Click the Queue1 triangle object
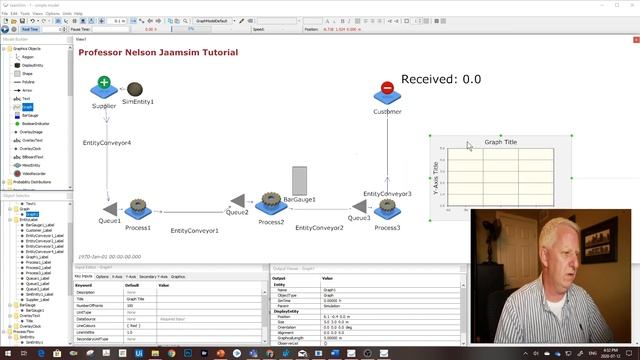640x360 pixels. (110, 209)
